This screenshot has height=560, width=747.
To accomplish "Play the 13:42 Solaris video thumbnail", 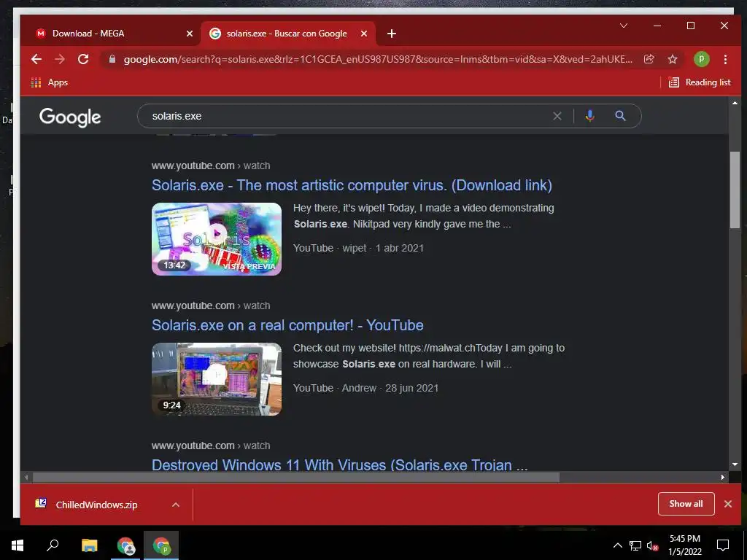I will 216,239.
